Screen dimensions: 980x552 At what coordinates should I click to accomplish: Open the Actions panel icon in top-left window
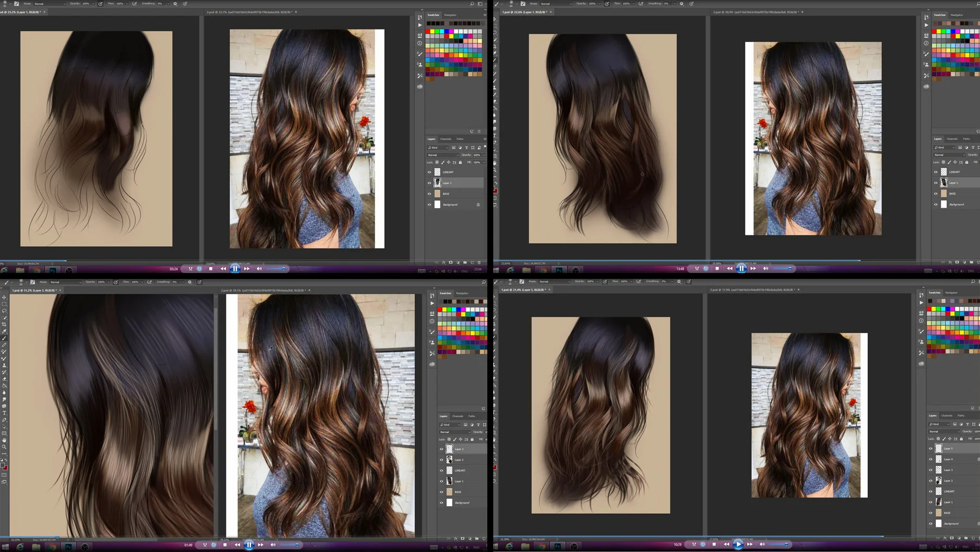point(420,25)
